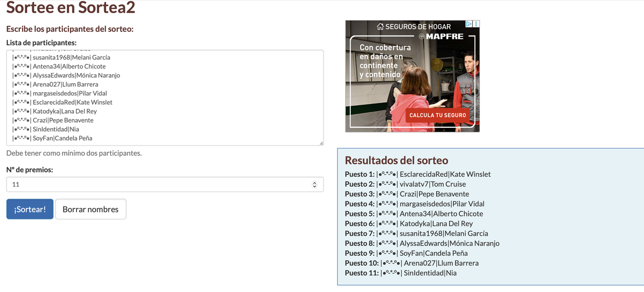This screenshot has height=292, width=644.
Task: Click result Puesto 2: vivalatv7|Tom Cruise
Action: click(406, 184)
